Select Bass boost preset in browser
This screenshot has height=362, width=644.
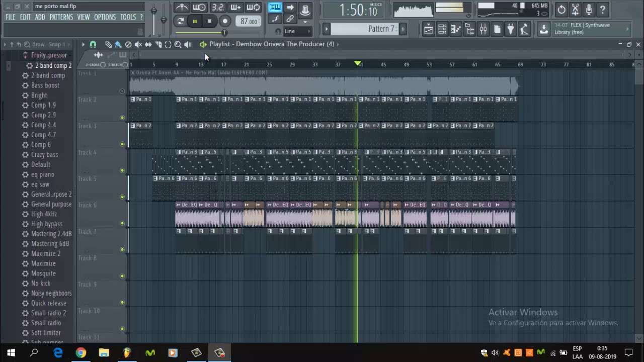[x=45, y=85]
